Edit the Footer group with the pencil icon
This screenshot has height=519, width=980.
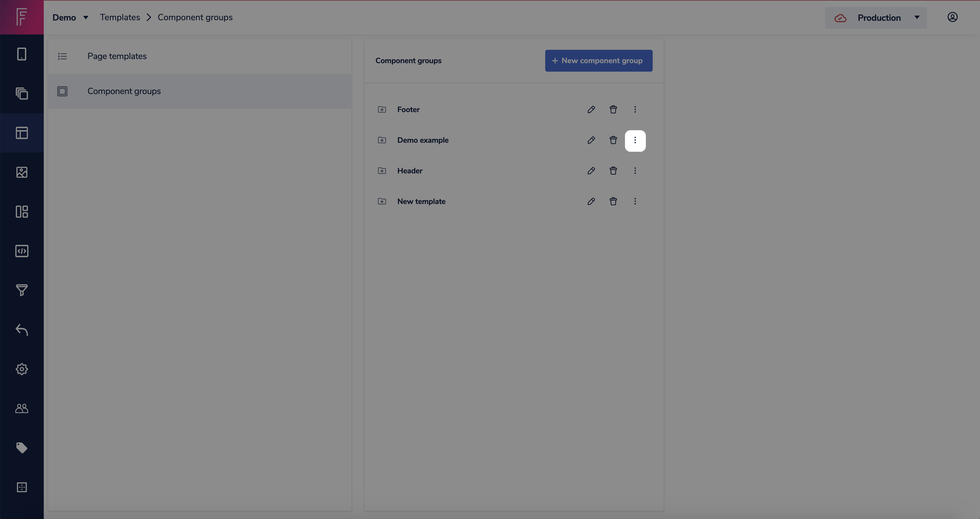[591, 109]
